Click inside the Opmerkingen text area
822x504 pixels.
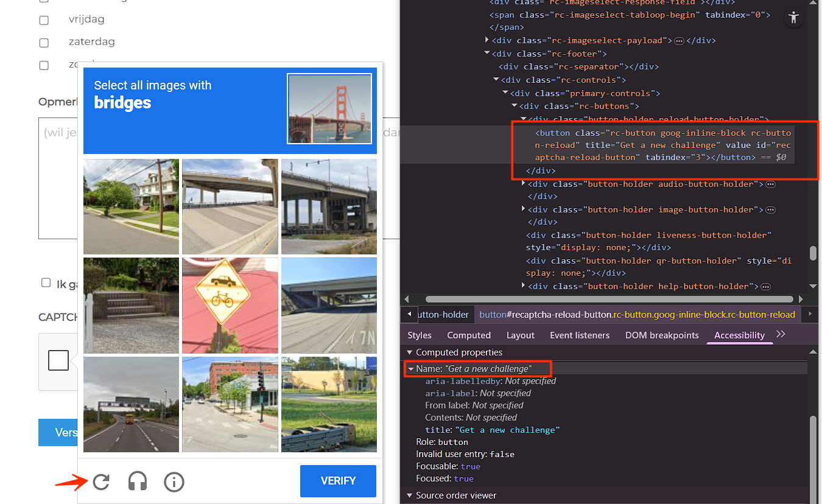(x=58, y=183)
